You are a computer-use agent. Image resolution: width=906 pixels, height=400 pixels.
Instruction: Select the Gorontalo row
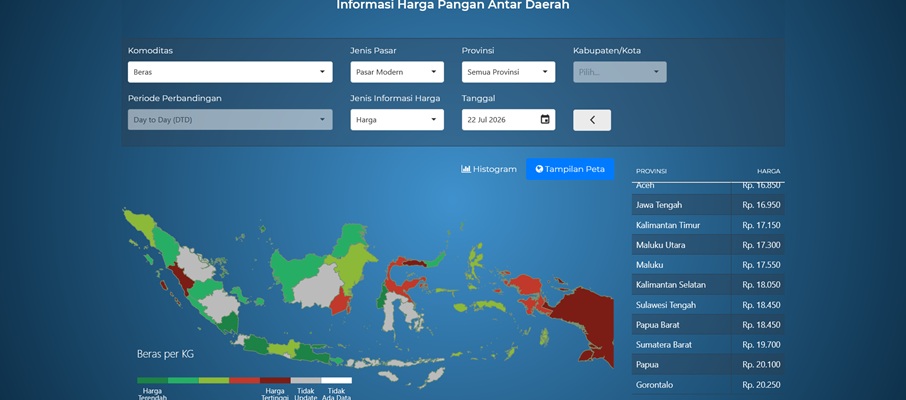pos(708,384)
